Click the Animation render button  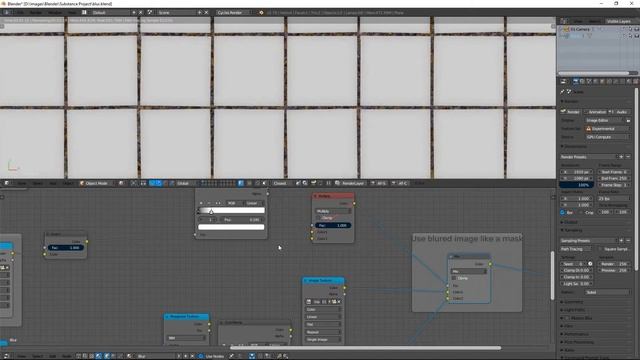pyautogui.click(x=595, y=111)
